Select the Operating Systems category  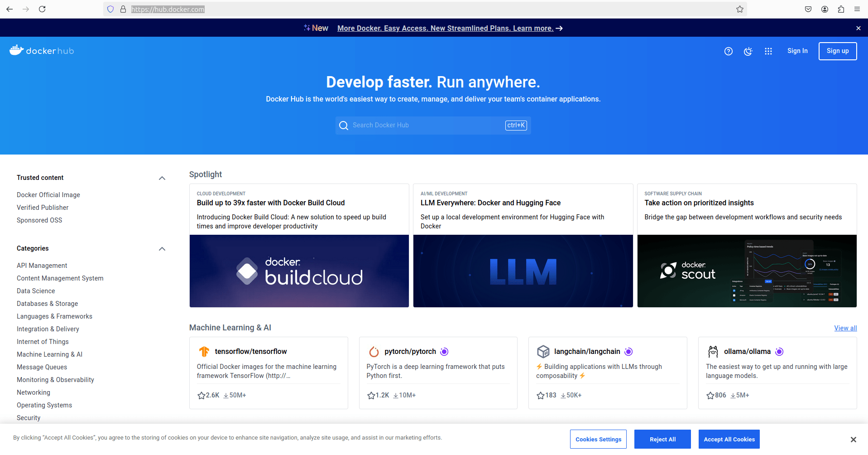tap(44, 405)
